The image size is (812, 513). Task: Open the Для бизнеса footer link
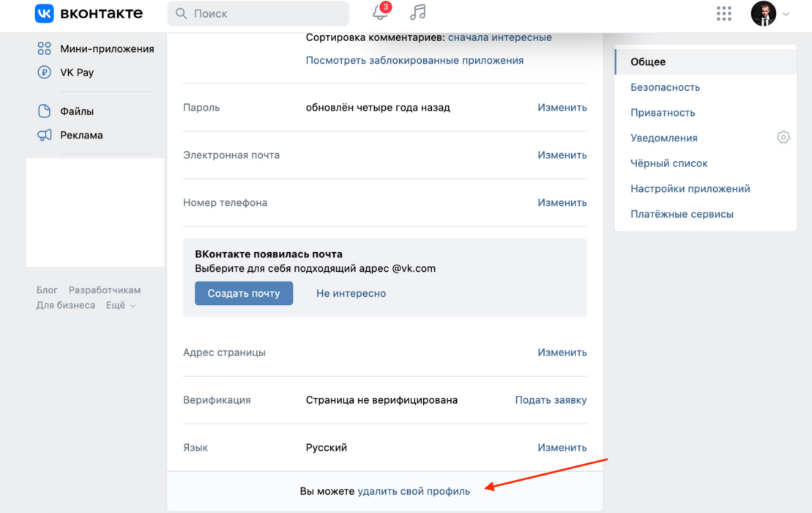pyautogui.click(x=66, y=305)
